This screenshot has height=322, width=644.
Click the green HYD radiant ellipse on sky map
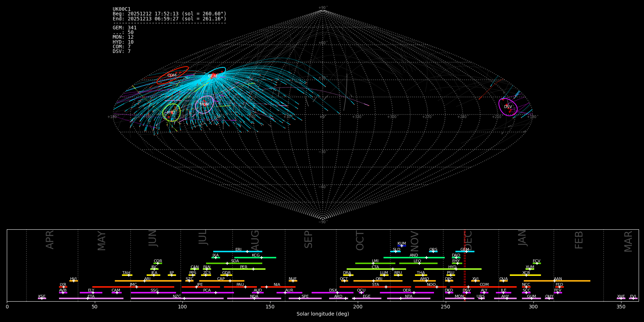[x=171, y=113]
